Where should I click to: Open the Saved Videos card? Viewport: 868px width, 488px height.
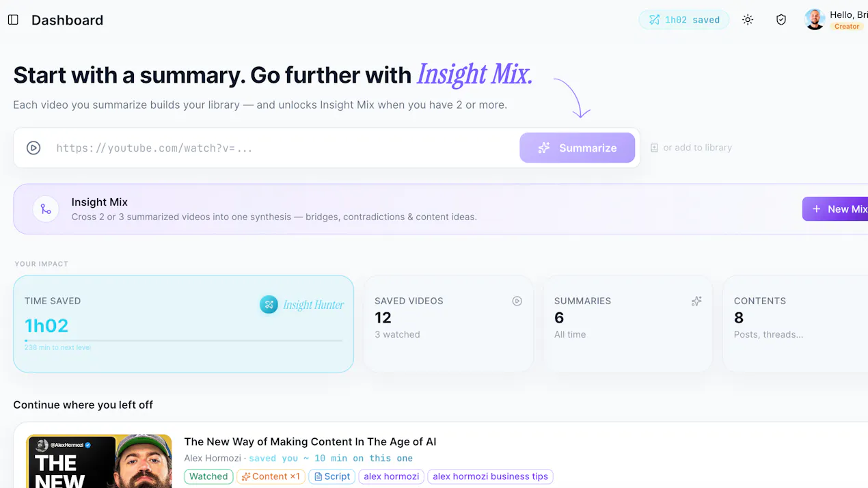pos(448,324)
